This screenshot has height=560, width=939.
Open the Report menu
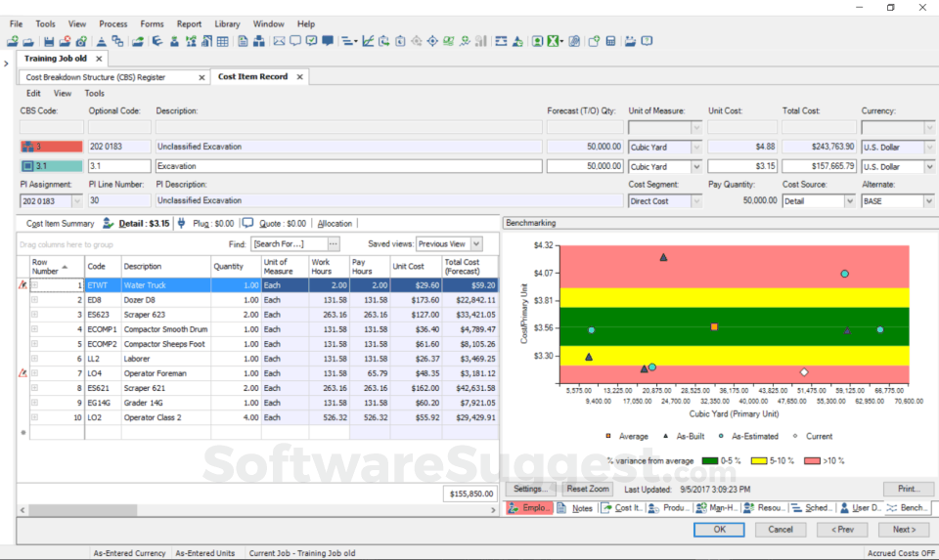189,23
